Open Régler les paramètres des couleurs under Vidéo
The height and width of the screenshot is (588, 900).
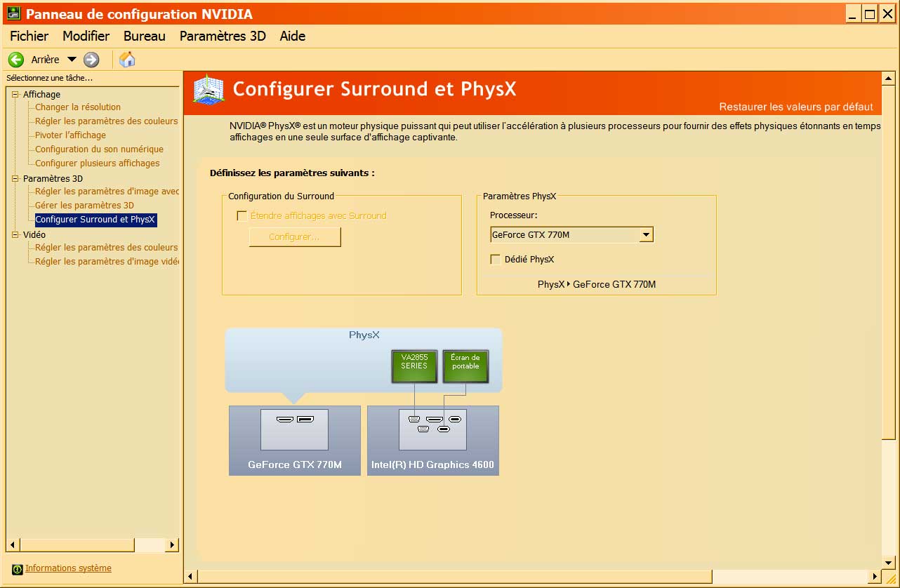click(107, 248)
